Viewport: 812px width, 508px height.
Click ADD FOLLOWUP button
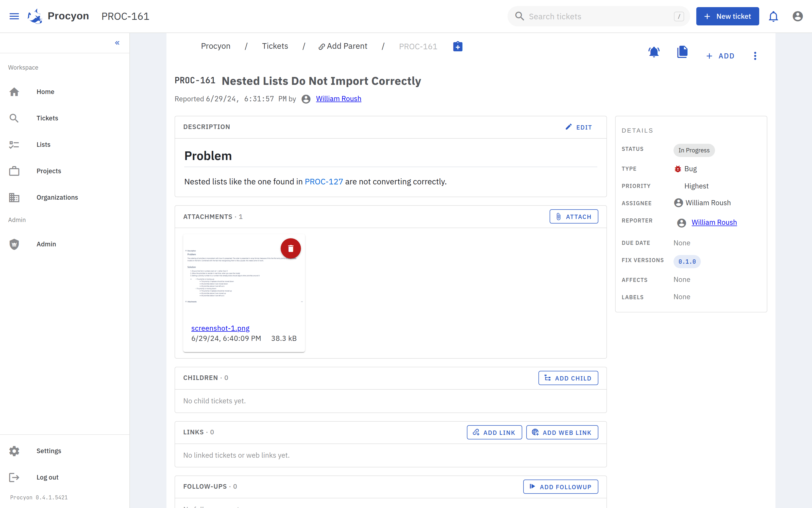coord(560,487)
